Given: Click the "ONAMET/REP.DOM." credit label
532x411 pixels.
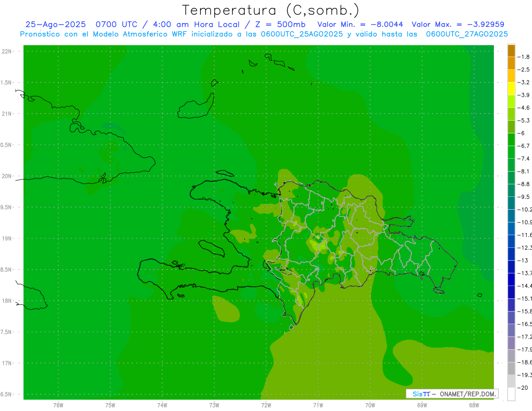Looking at the screenshot, I should (x=467, y=394).
